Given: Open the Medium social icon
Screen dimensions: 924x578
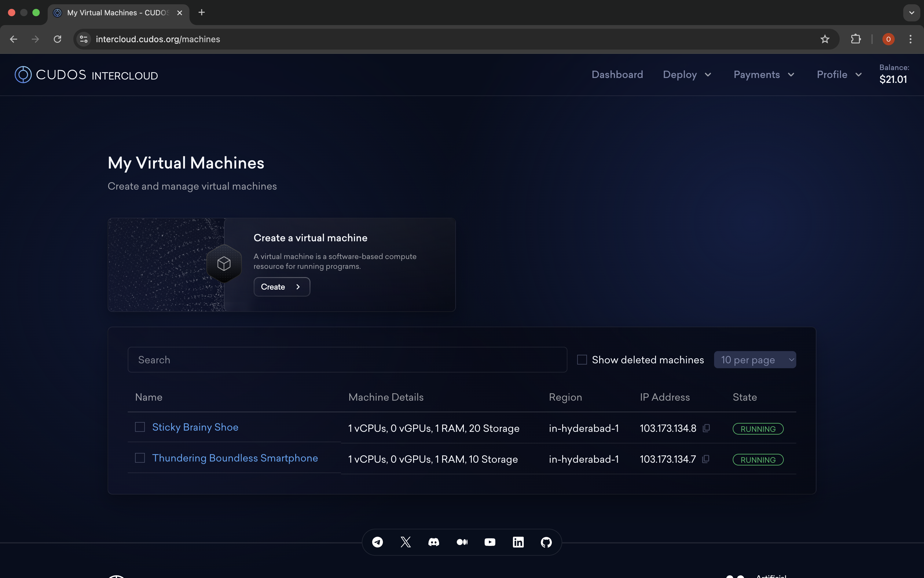Looking at the screenshot, I should (x=462, y=542).
